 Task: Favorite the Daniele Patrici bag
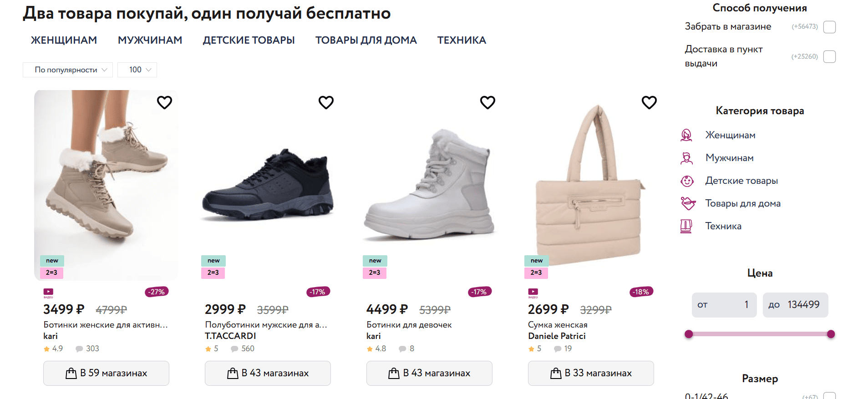[649, 102]
